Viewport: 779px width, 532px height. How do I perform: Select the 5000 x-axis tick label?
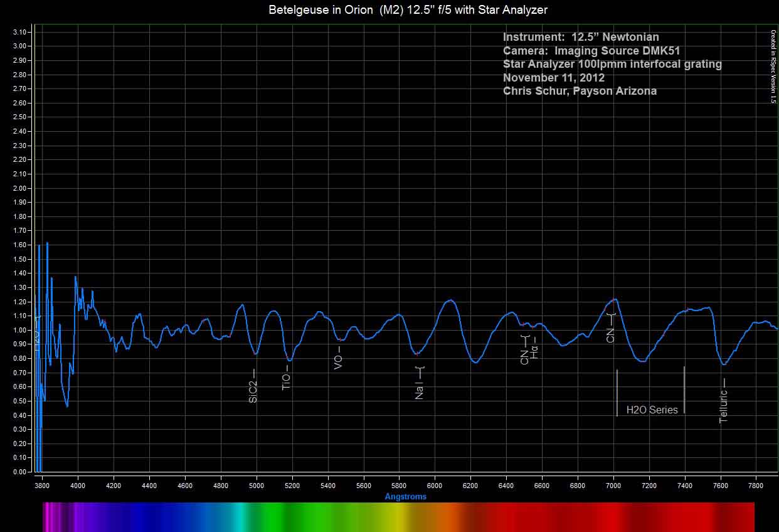(257, 485)
